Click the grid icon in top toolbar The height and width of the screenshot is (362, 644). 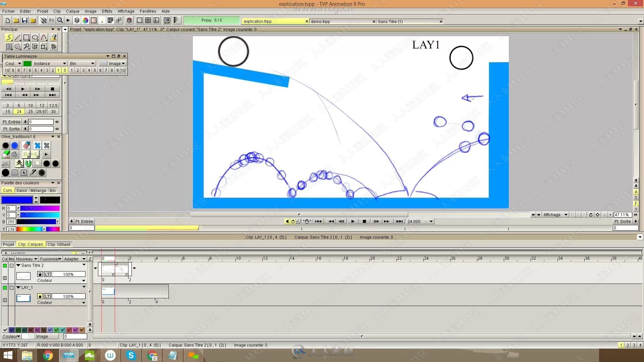pos(148,20)
